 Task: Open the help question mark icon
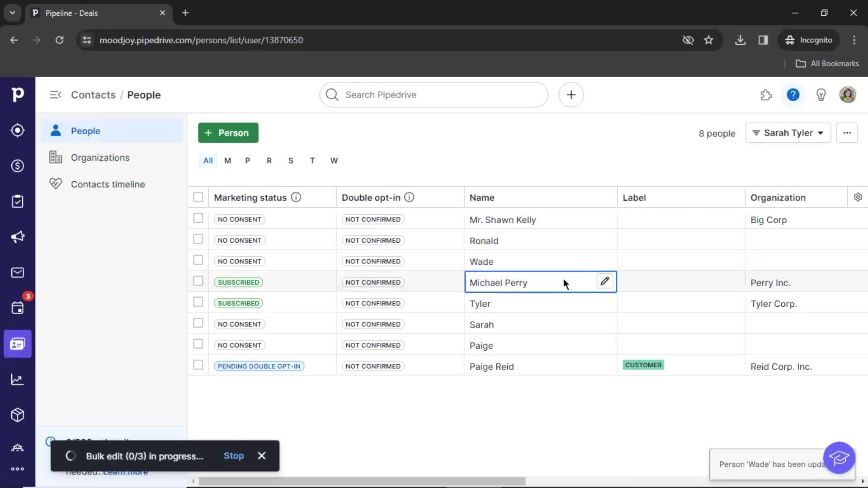[793, 95]
